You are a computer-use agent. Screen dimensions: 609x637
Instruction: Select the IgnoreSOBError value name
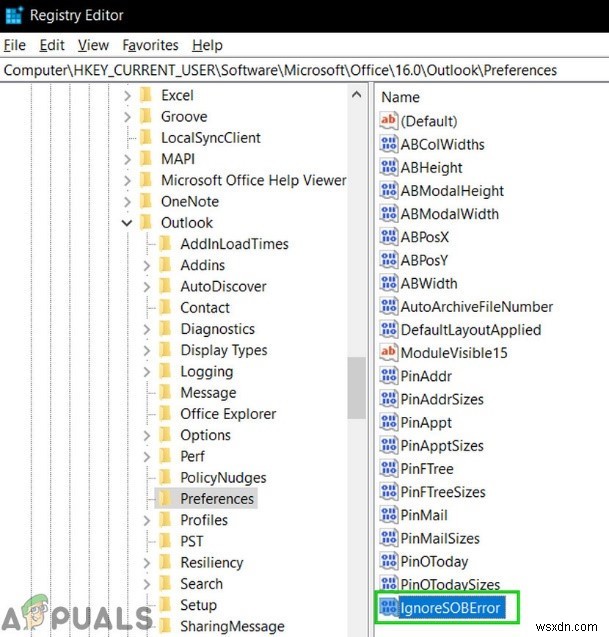pos(450,608)
